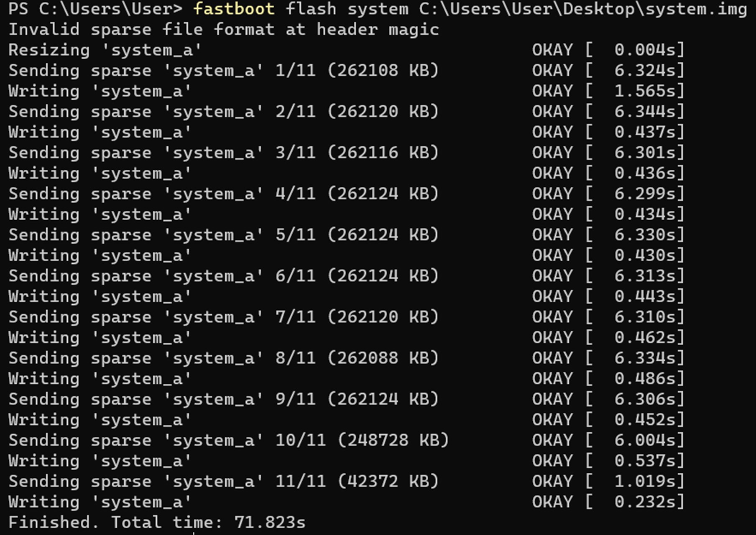Click the 0.004s timing value
756x535 pixels.
click(645, 50)
